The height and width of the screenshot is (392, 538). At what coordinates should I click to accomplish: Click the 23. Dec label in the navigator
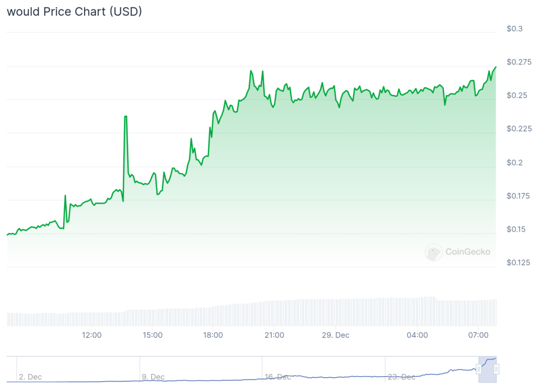point(400,377)
